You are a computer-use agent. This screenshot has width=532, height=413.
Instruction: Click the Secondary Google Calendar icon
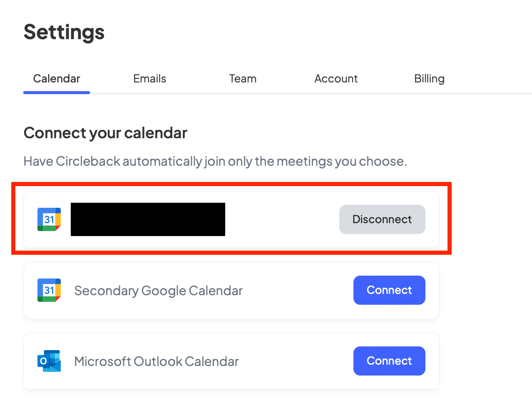[x=49, y=290]
